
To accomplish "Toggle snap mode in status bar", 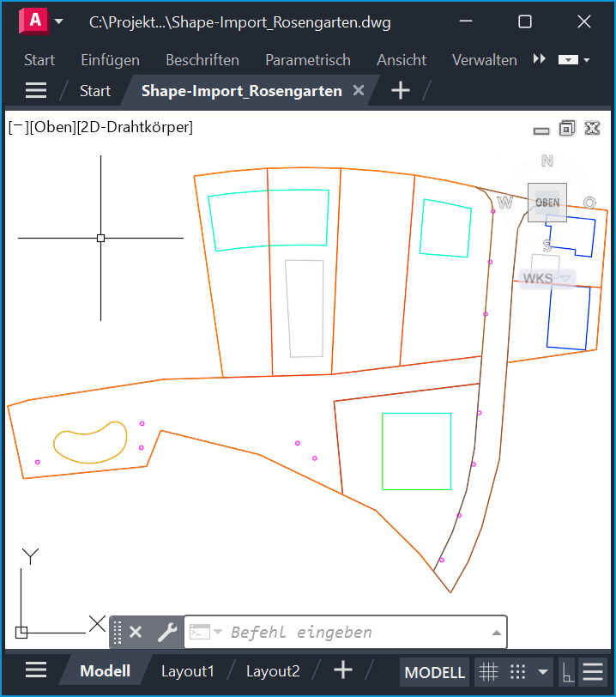I will point(517,671).
